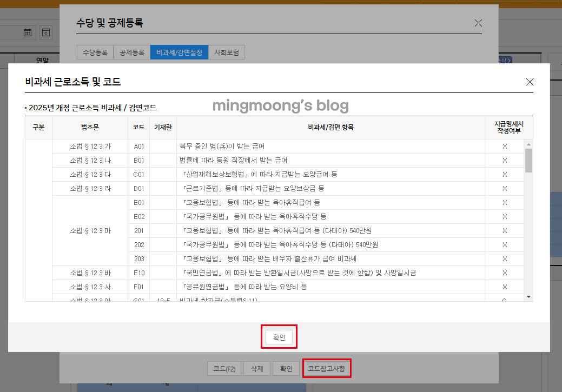This screenshot has width=562, height=392.
Task: Click the X mark for code C01 작성여부
Action: pyautogui.click(x=504, y=174)
